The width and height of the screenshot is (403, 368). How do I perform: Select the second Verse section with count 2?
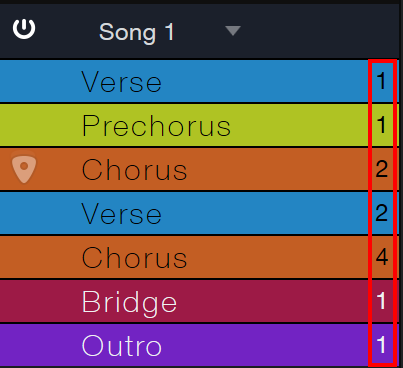[x=199, y=213]
